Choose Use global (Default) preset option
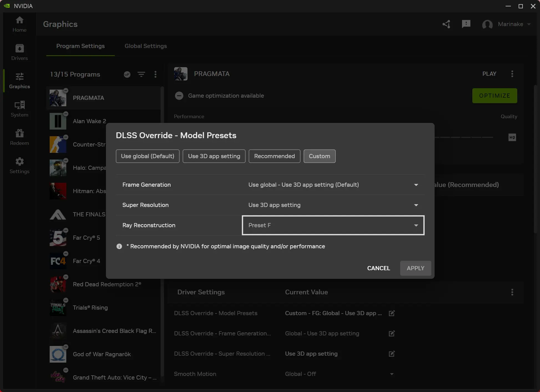This screenshot has height=392, width=540. [148, 156]
